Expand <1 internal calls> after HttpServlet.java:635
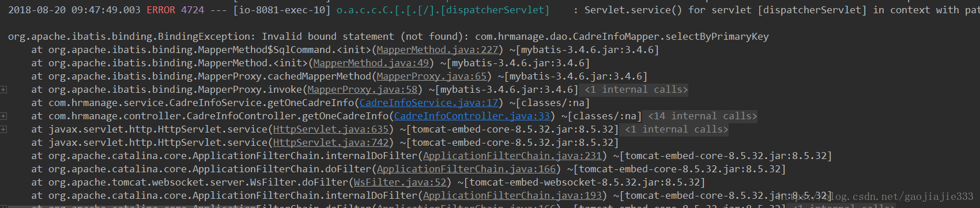This screenshot has width=980, height=208. (x=676, y=130)
